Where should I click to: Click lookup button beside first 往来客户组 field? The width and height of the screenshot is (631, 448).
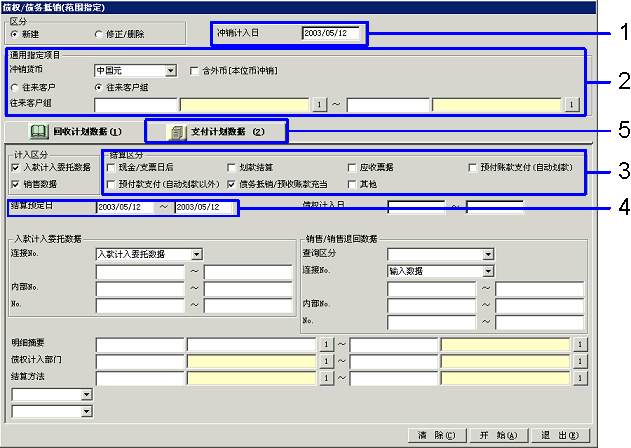click(x=321, y=104)
